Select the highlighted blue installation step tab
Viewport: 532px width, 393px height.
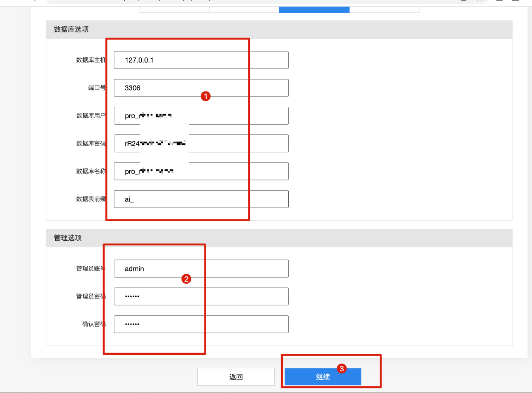click(x=314, y=9)
